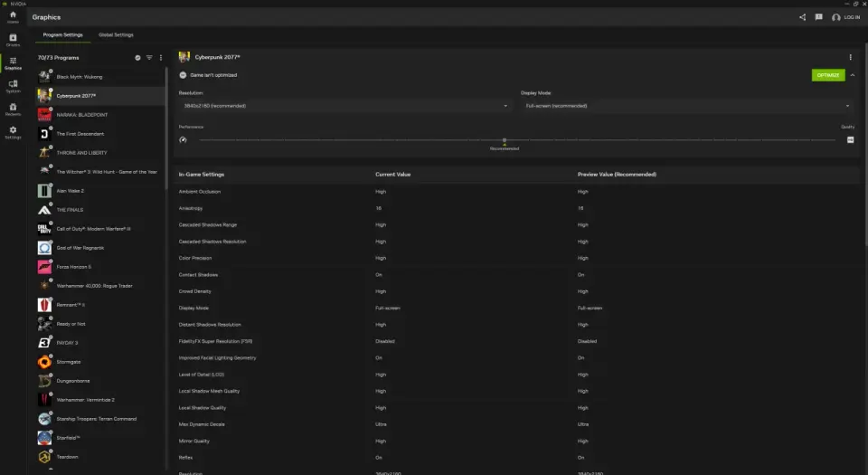Switch to Global Settings tab
The width and height of the screenshot is (868, 475).
point(116,35)
